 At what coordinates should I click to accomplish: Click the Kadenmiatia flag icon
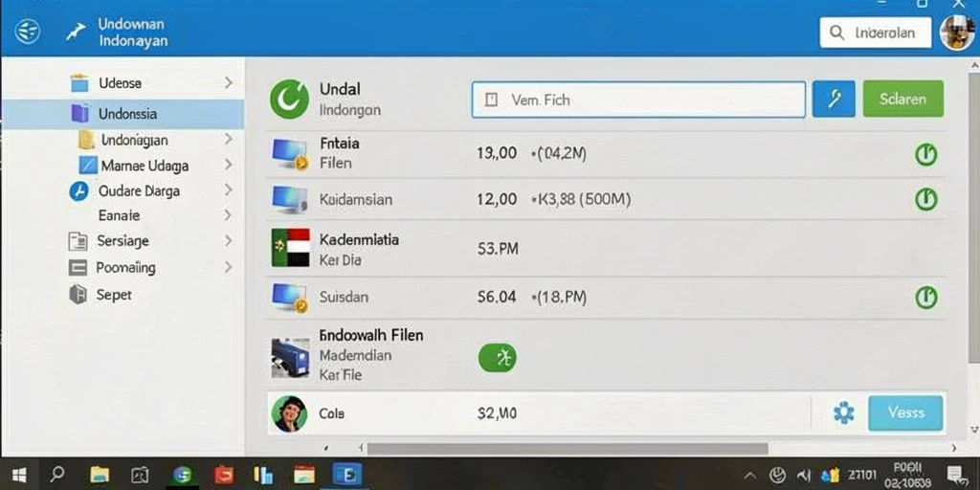(291, 248)
